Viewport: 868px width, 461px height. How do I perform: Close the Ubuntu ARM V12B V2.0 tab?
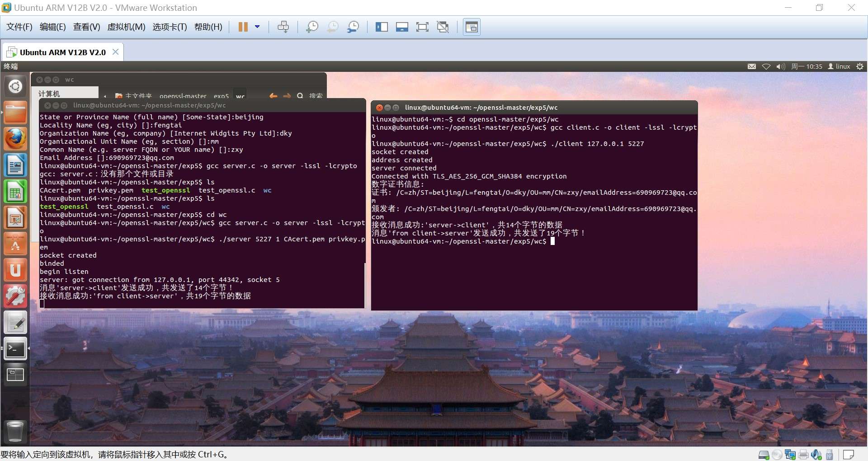(115, 52)
